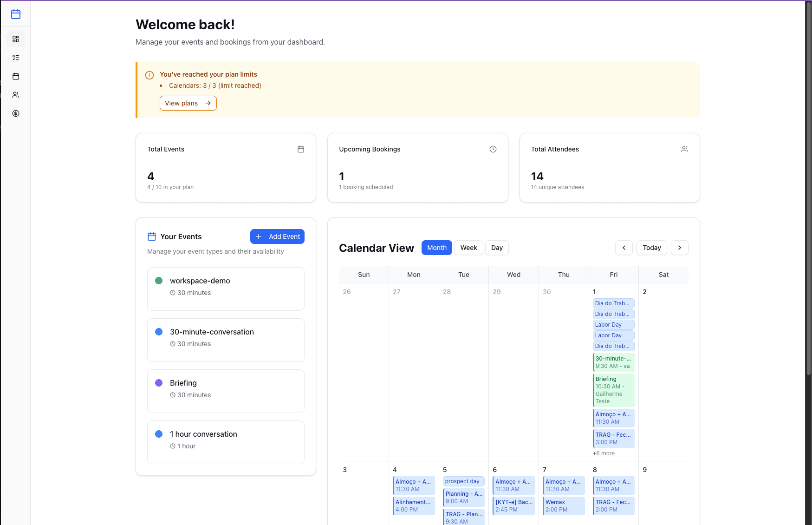Viewport: 812px width, 525px height.
Task: Click the warning icon in plan limits banner
Action: click(x=149, y=75)
